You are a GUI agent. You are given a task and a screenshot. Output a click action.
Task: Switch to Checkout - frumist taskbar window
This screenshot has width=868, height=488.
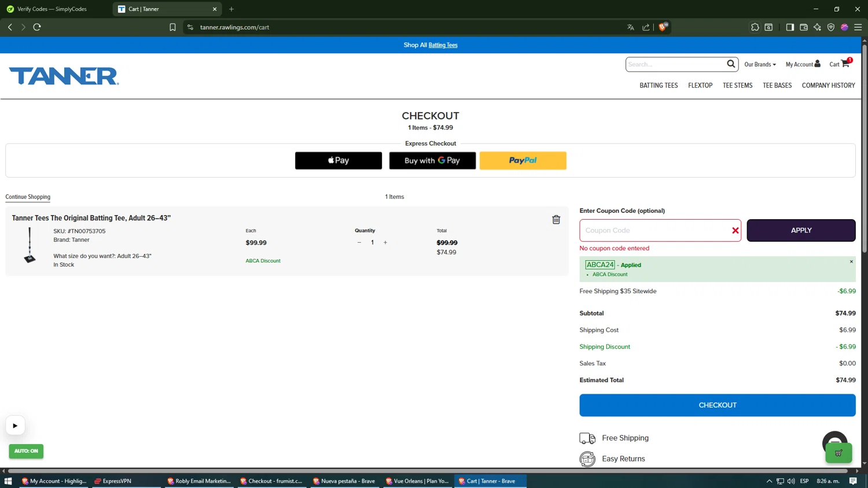[x=272, y=481]
